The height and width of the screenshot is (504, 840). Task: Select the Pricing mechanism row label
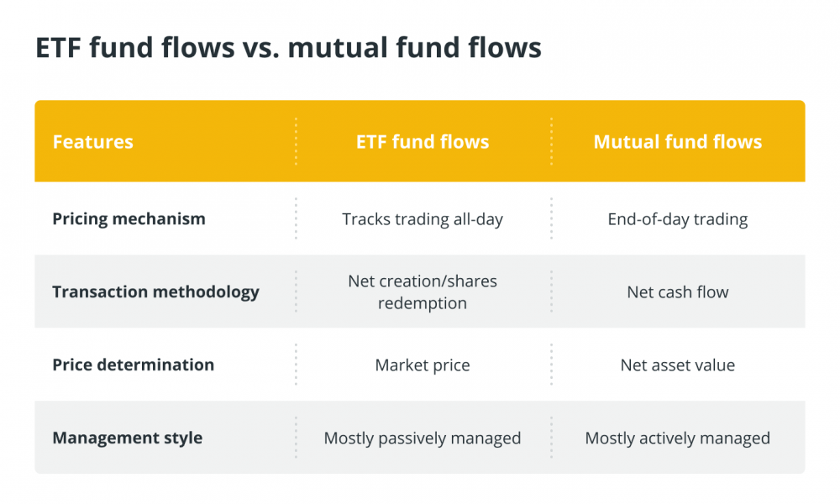[129, 219]
